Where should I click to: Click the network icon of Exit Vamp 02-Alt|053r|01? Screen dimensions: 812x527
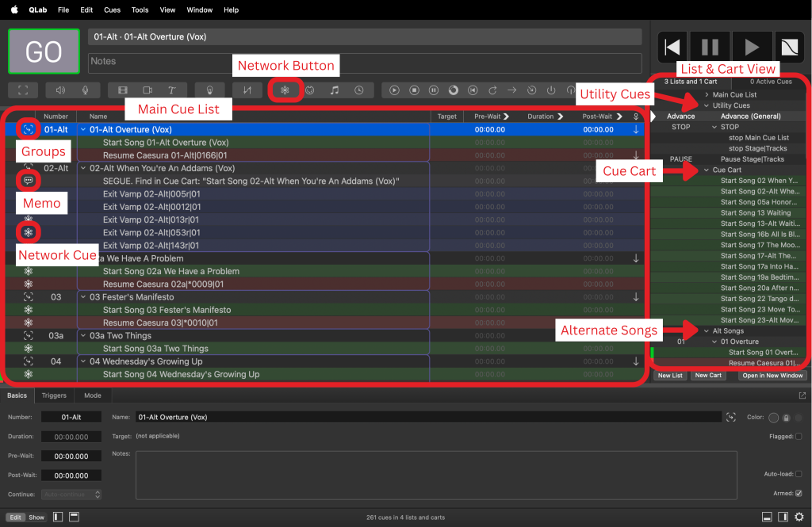tap(29, 232)
